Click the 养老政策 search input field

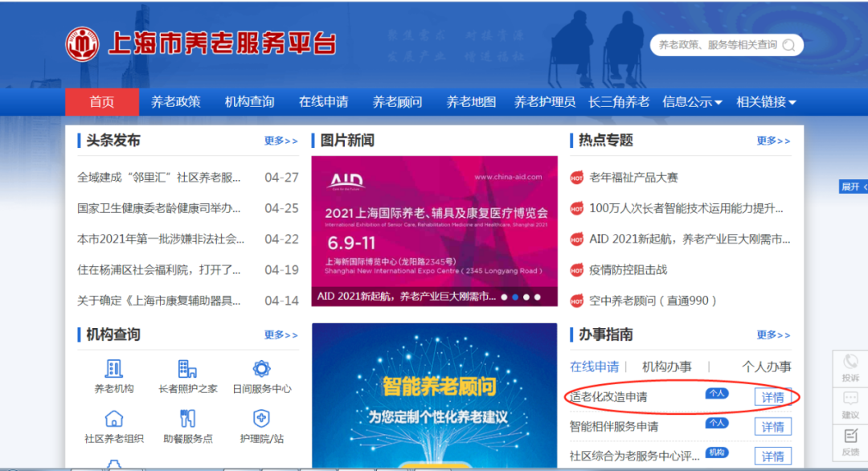(717, 45)
